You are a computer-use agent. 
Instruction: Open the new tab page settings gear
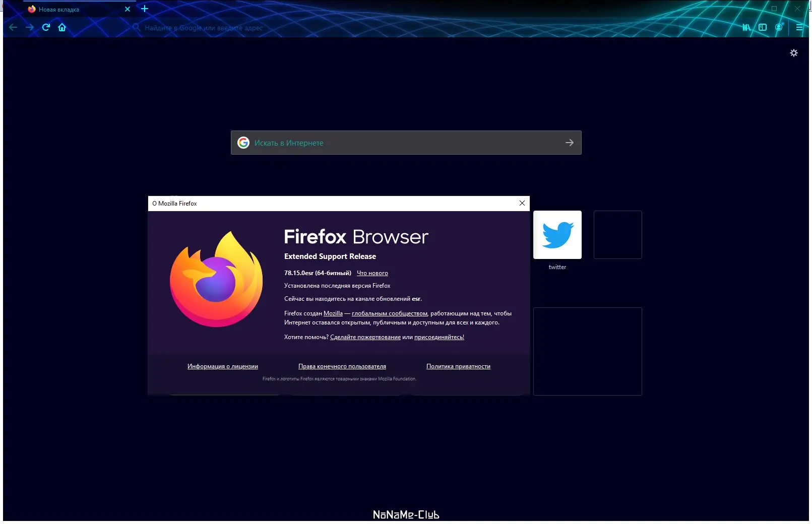point(794,53)
